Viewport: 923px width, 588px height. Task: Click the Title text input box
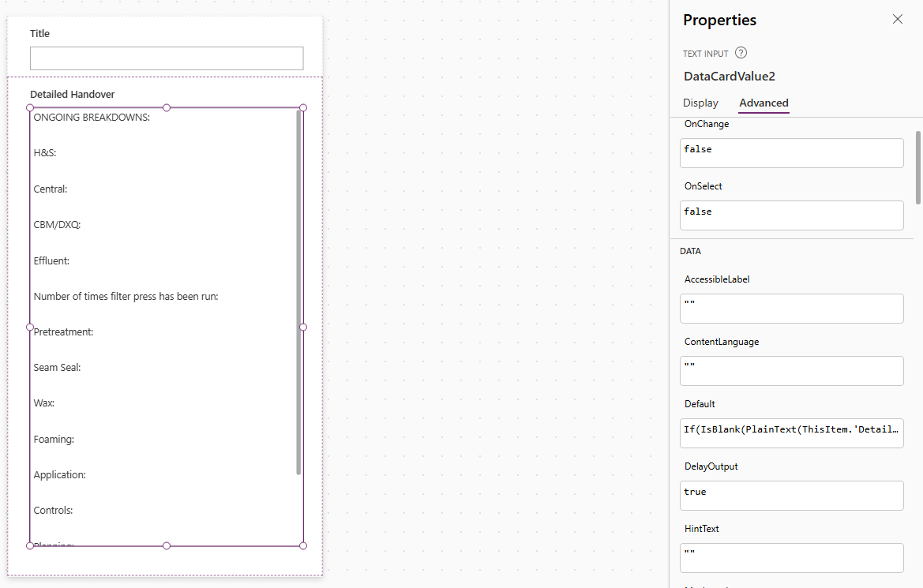click(x=167, y=58)
